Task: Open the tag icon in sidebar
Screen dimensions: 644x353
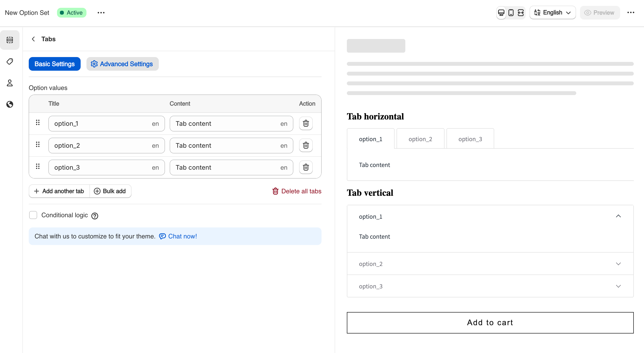Action: pyautogui.click(x=10, y=61)
